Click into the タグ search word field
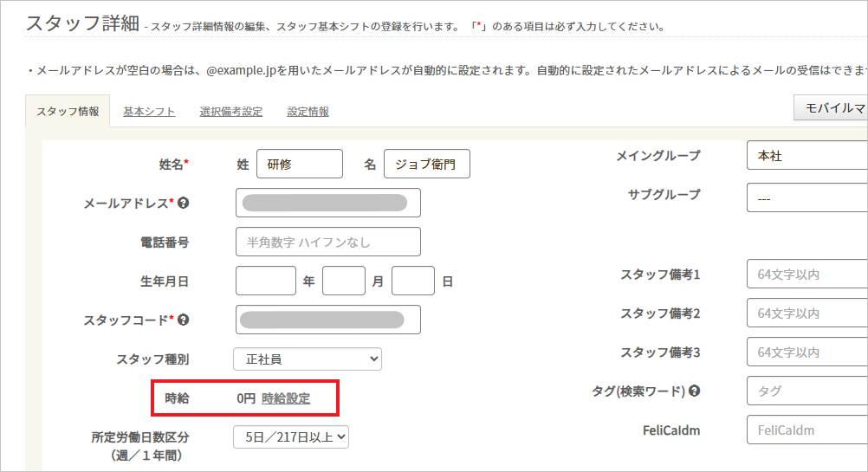 (806, 391)
